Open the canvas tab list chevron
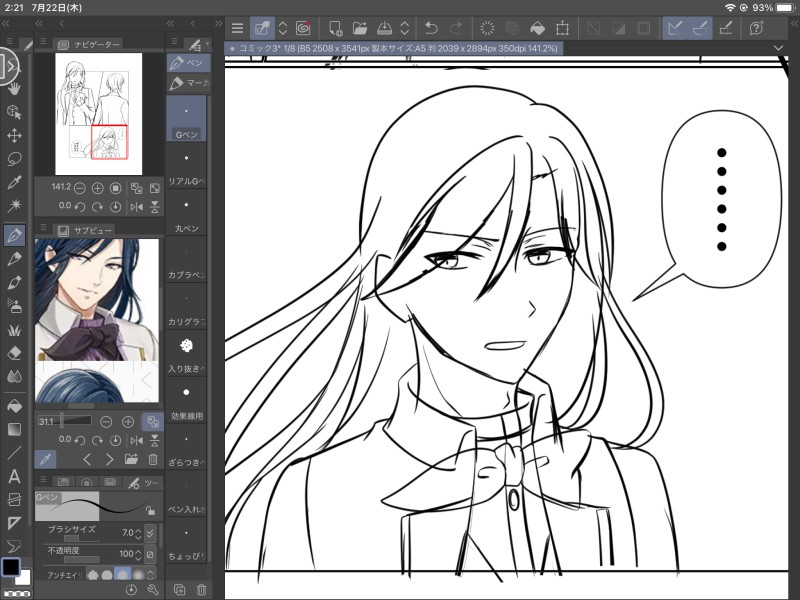The height and width of the screenshot is (600, 800). [778, 48]
